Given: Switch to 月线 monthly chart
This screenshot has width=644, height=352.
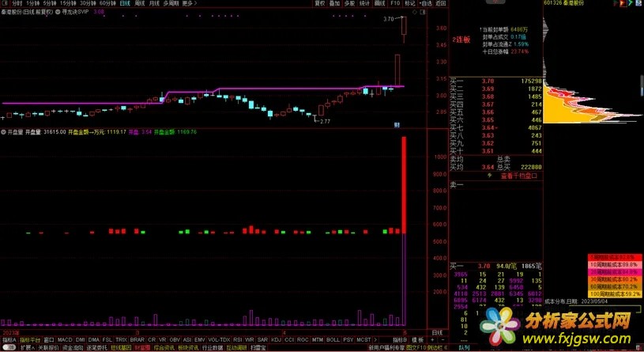Looking at the screenshot, I should [x=154, y=3].
